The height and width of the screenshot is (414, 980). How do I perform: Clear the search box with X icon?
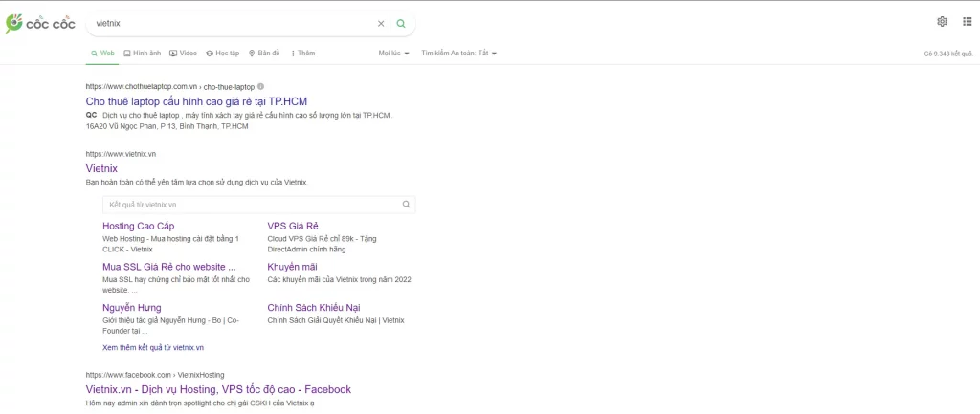point(381,24)
